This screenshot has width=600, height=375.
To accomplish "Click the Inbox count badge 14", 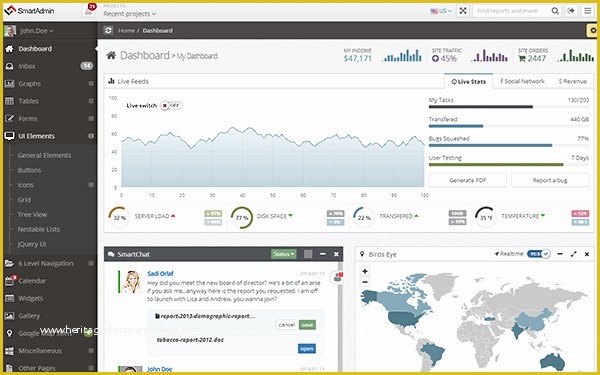I will coord(87,66).
